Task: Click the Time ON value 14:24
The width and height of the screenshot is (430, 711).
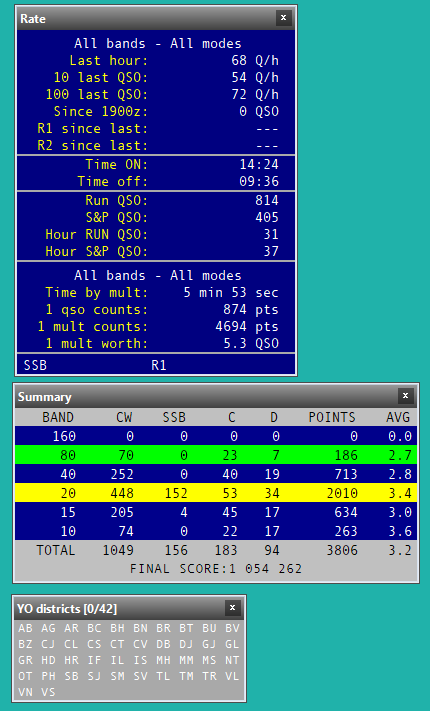Action: pyautogui.click(x=259, y=164)
